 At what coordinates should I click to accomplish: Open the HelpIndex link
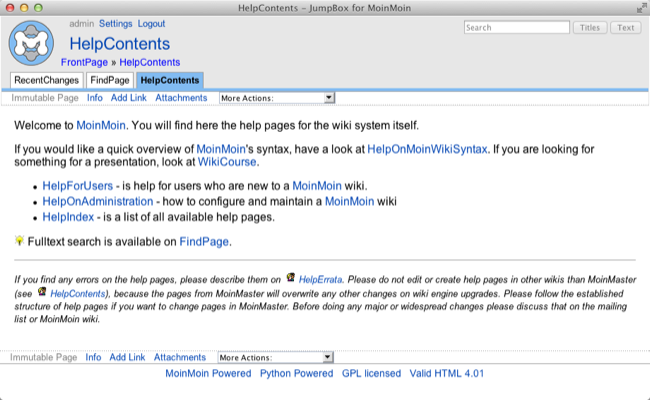coord(68,217)
